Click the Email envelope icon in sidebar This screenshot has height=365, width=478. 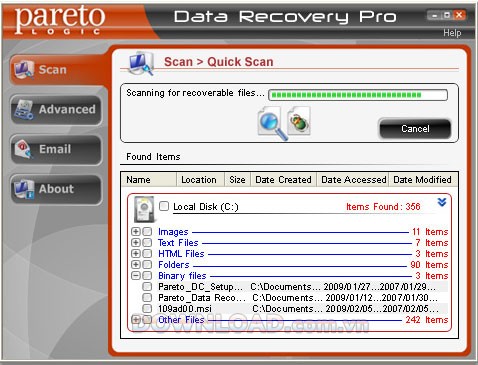pos(24,149)
